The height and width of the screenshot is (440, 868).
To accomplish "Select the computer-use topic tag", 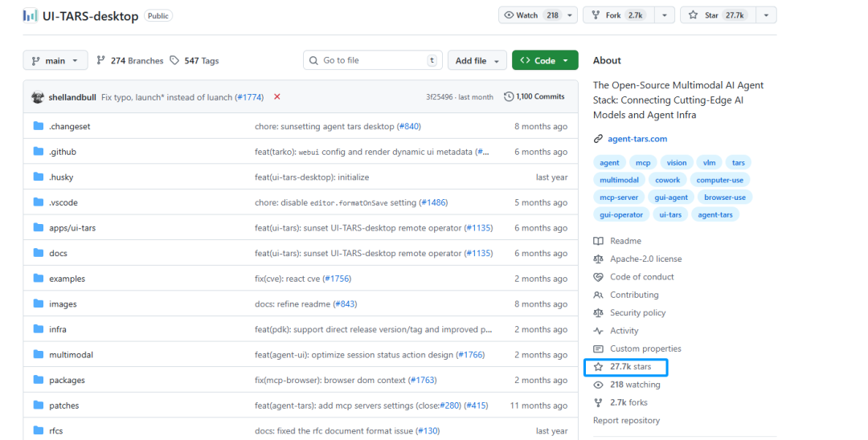I will pos(719,180).
